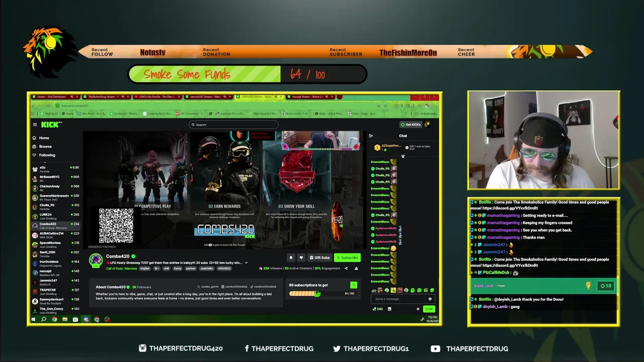Click the Send a message chat field
Viewport: 644px width, 362px height.
click(x=403, y=299)
